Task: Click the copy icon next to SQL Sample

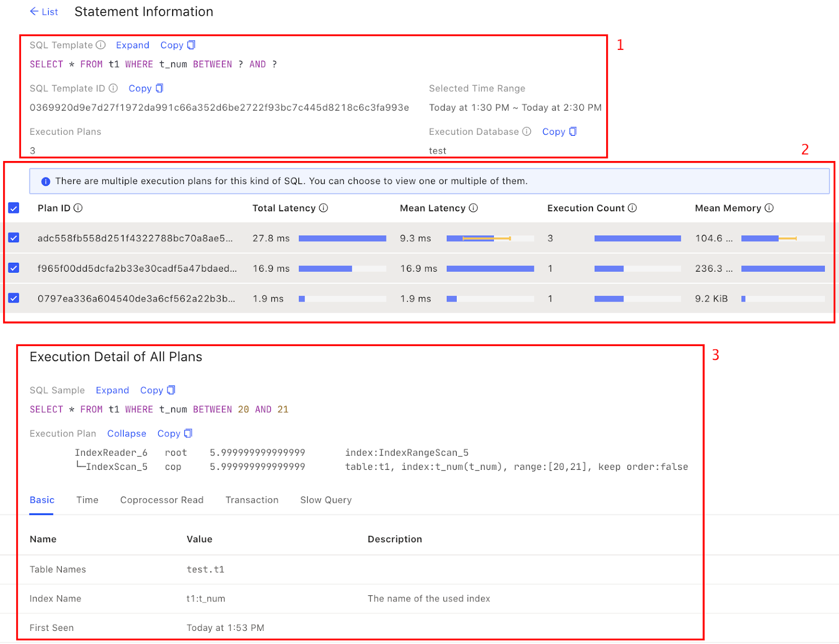Action: 171,390
